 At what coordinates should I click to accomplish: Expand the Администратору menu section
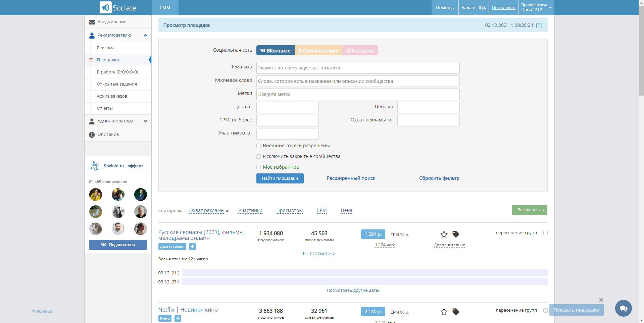[x=145, y=121]
